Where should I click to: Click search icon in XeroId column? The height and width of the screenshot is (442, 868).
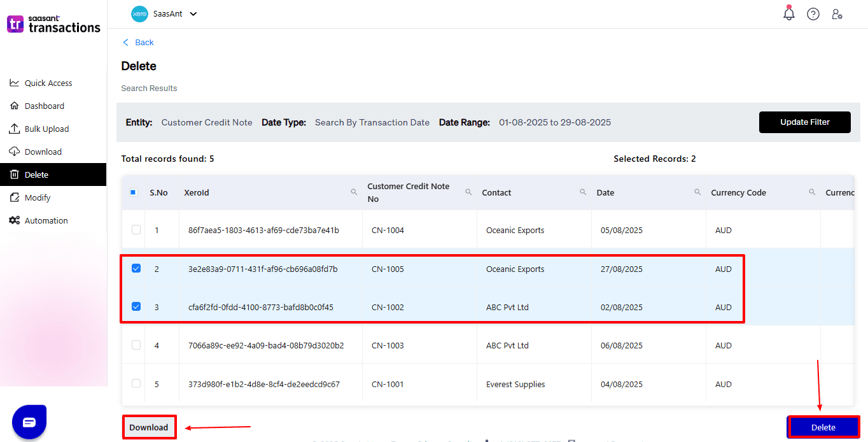point(354,192)
